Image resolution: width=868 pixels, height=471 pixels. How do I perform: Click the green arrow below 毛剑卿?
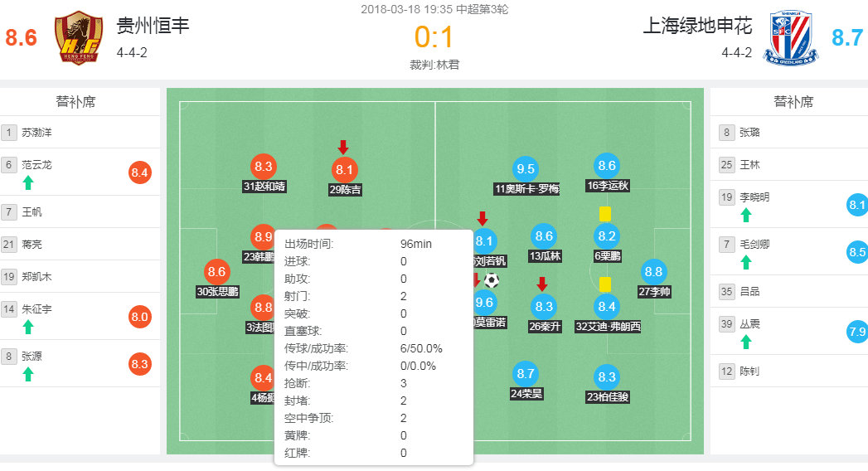pyautogui.click(x=746, y=262)
